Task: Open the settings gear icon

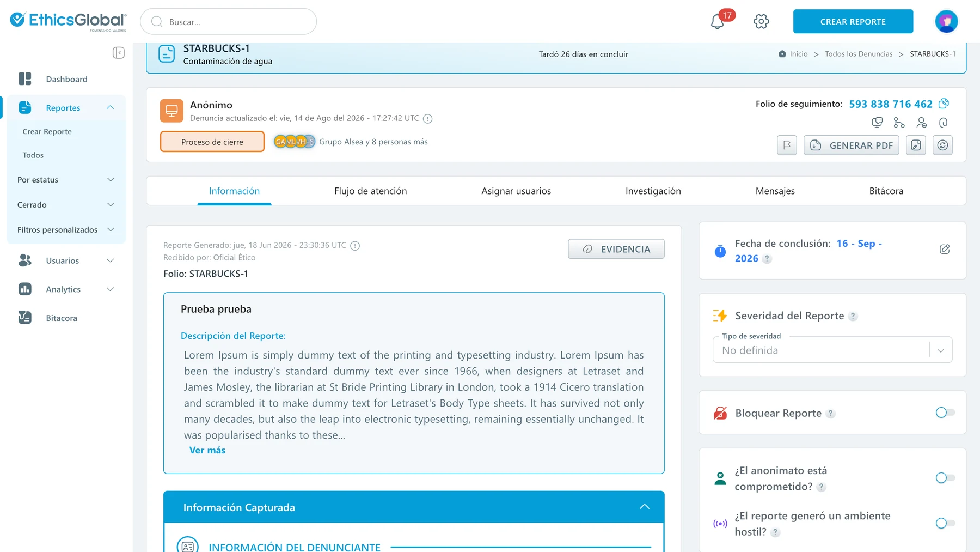Action: [x=761, y=22]
